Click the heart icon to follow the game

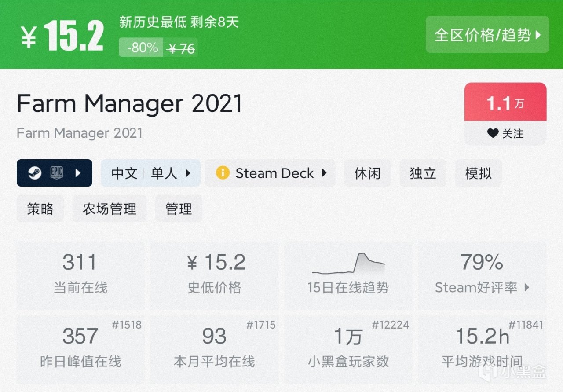[x=493, y=133]
